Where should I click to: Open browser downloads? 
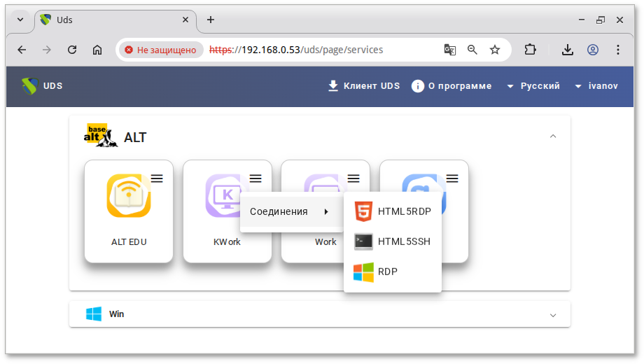tap(568, 50)
